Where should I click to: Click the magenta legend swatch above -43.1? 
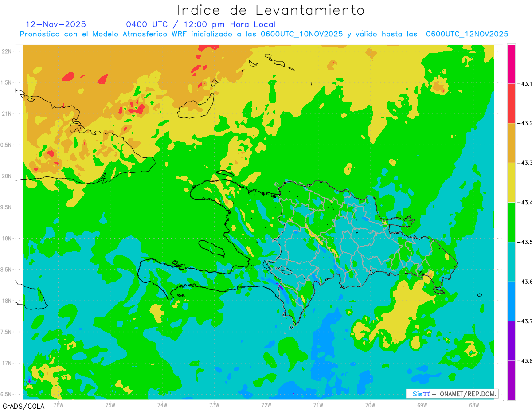[511, 63]
